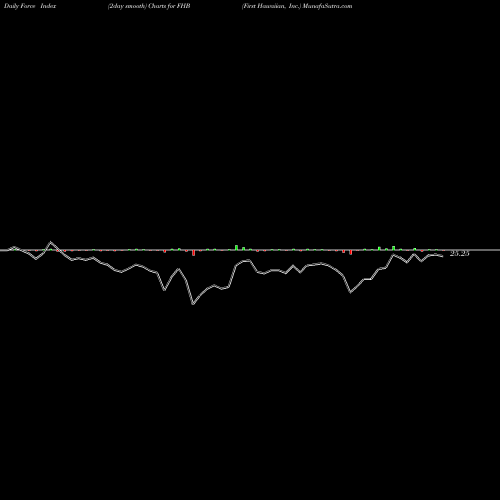This screenshot has height=500, width=500.
Task: Select the 'Daily Force Index' title text
Action: (x=30, y=6)
